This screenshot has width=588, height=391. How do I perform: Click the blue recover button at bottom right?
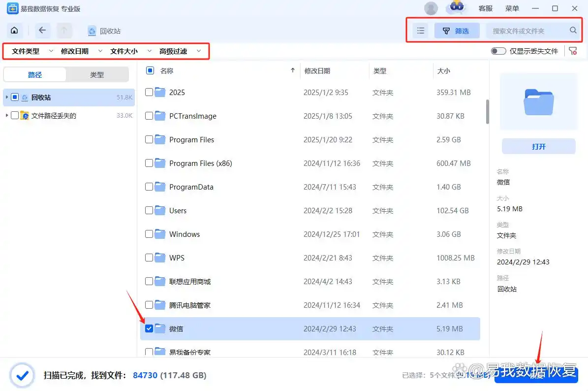coord(536,374)
